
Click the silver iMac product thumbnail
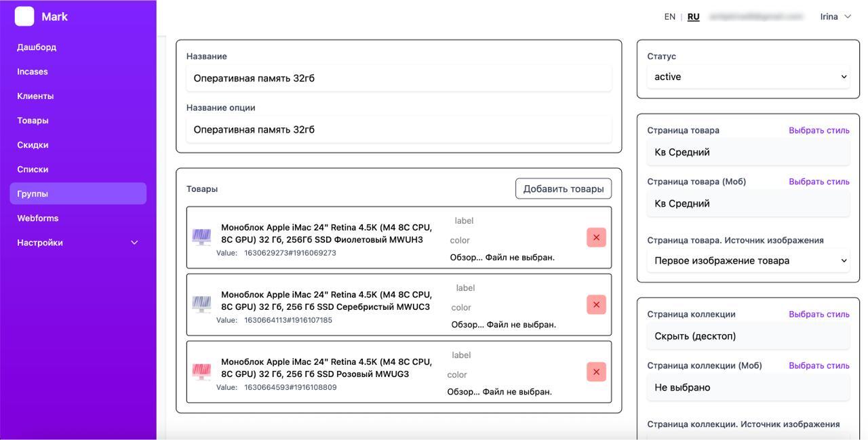(x=201, y=304)
